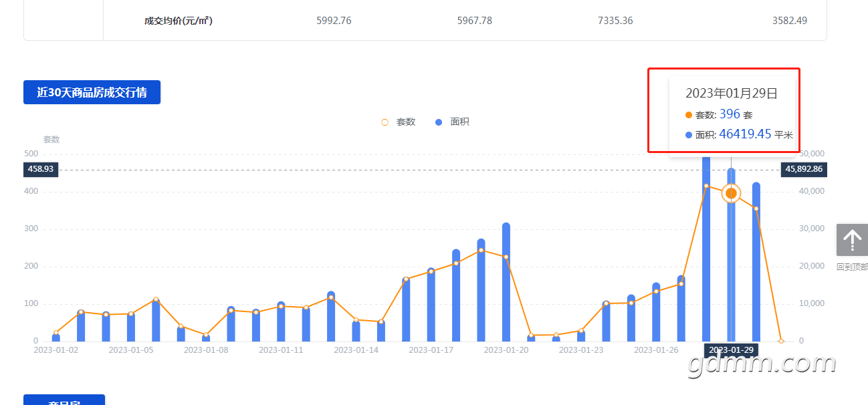Click the partially visible blue button at bottom

click(x=64, y=400)
